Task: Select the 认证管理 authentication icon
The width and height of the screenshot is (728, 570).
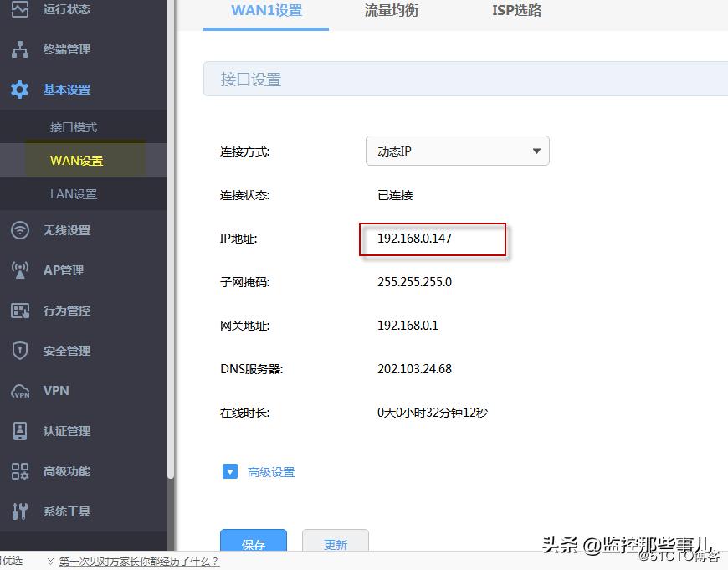Action: [x=20, y=431]
